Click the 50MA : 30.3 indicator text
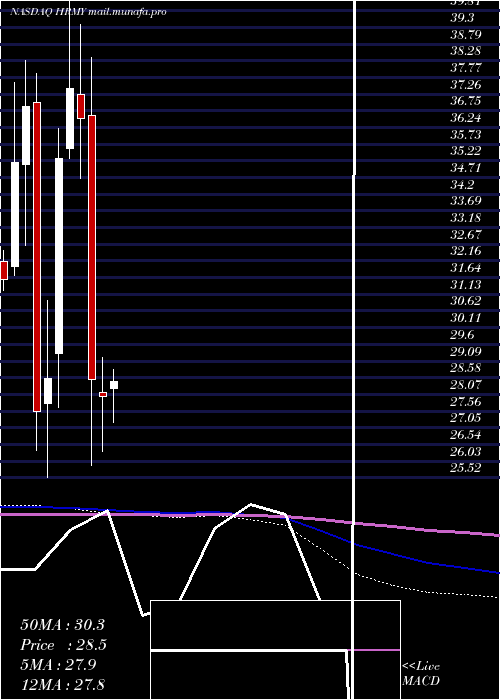The width and height of the screenshot is (500, 700). click(62, 625)
